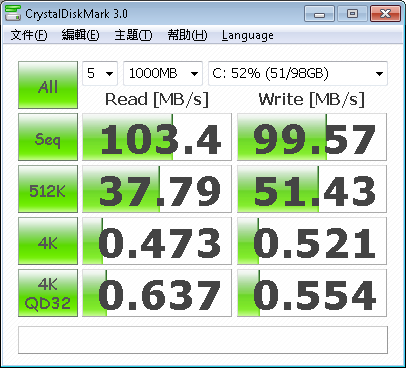Select the 4K write result 0.521
Screen dimensions: 406x368
point(312,241)
